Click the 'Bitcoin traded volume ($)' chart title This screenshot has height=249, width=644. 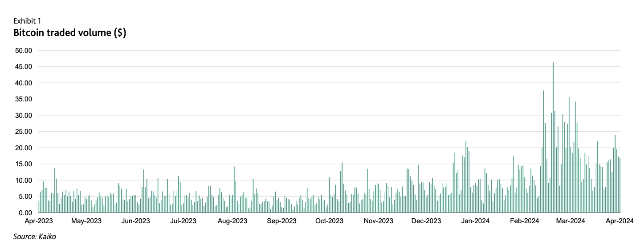tap(70, 33)
